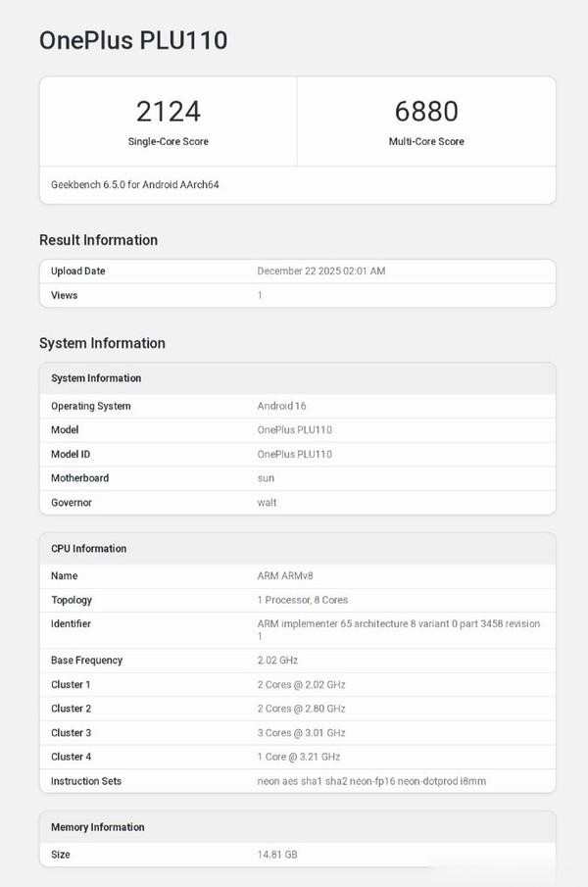Click the single-core score 2124
The height and width of the screenshot is (887, 588).
tap(168, 111)
